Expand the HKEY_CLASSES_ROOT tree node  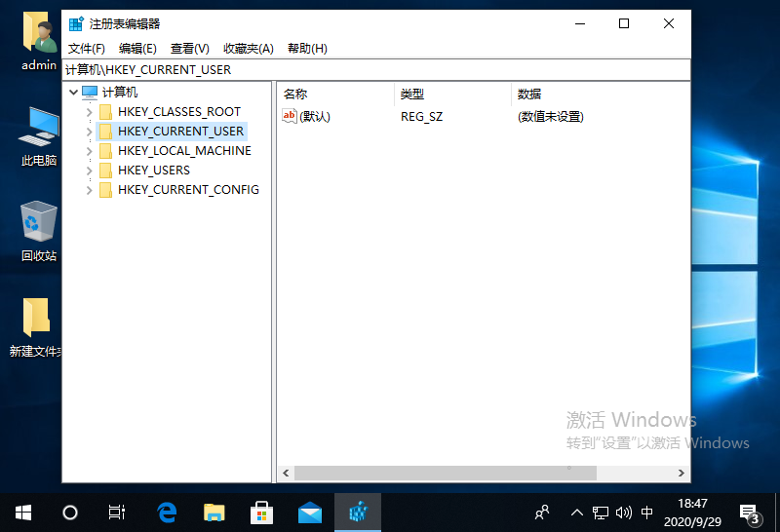tap(90, 112)
